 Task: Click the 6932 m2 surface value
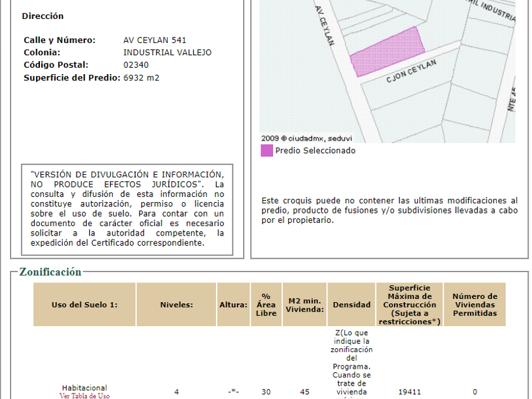141,78
